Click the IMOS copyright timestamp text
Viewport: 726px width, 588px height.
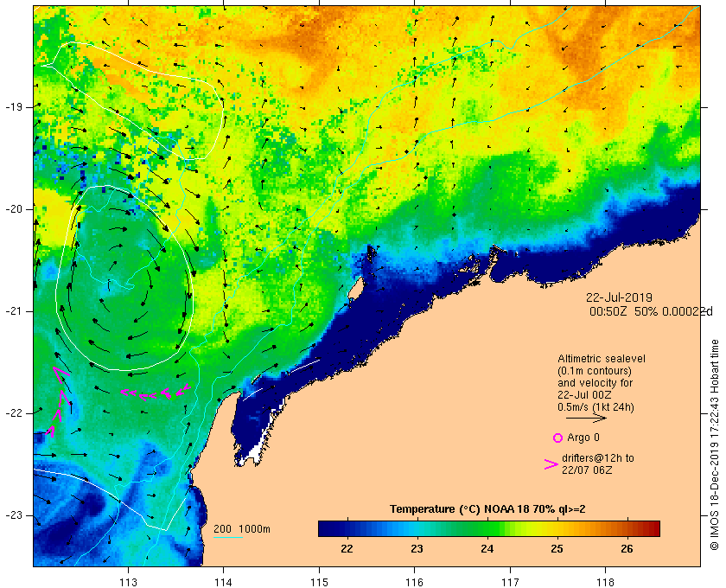click(714, 444)
